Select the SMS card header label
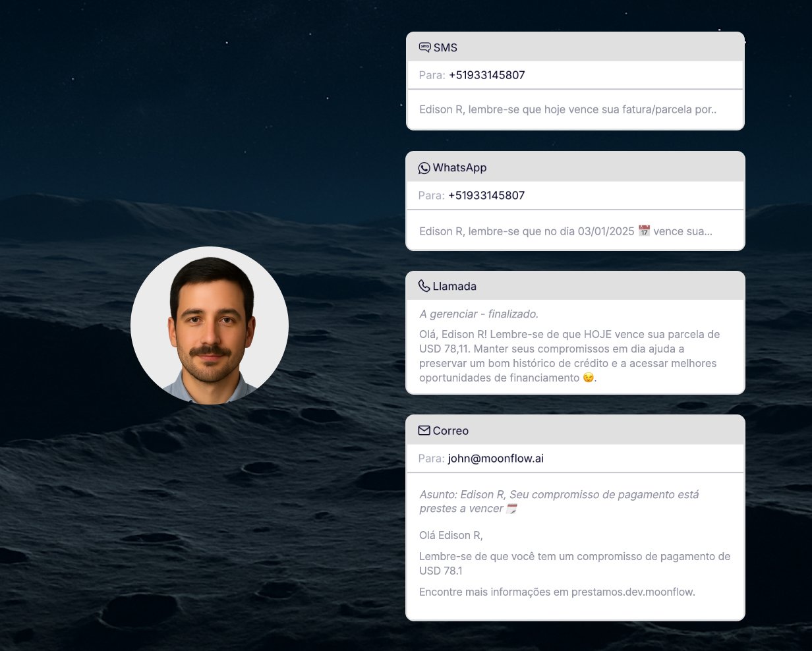 point(445,47)
